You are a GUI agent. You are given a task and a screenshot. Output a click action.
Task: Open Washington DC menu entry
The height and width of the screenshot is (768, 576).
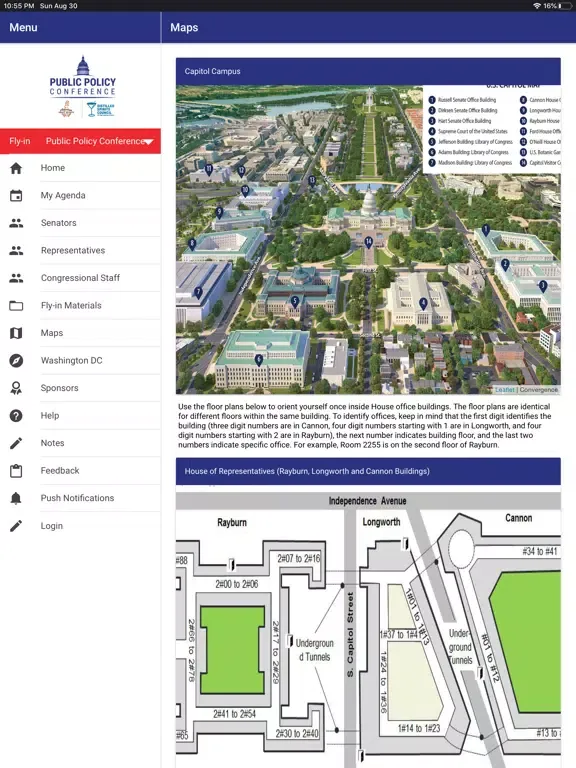click(80, 360)
